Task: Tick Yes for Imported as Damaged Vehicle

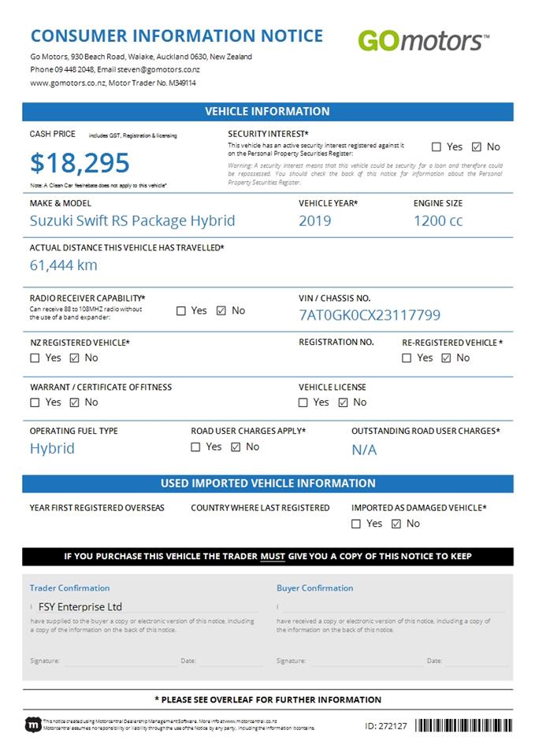Action: coord(356,524)
